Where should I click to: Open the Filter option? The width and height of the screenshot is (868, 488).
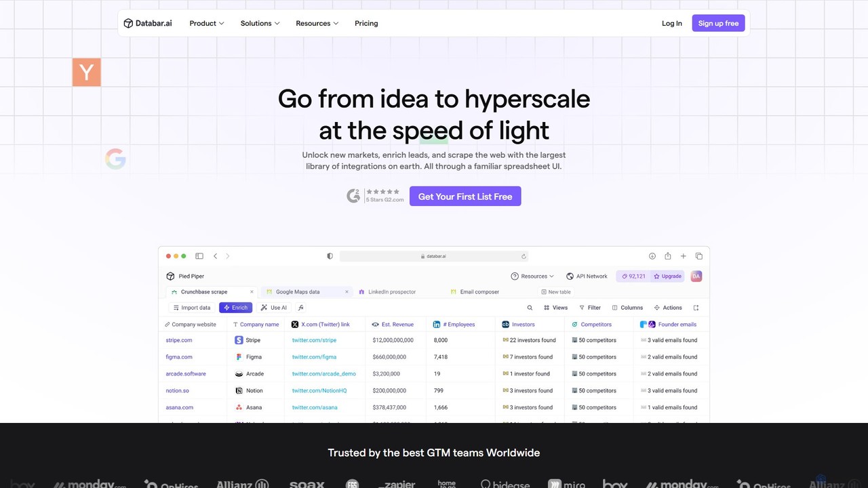[x=590, y=308]
